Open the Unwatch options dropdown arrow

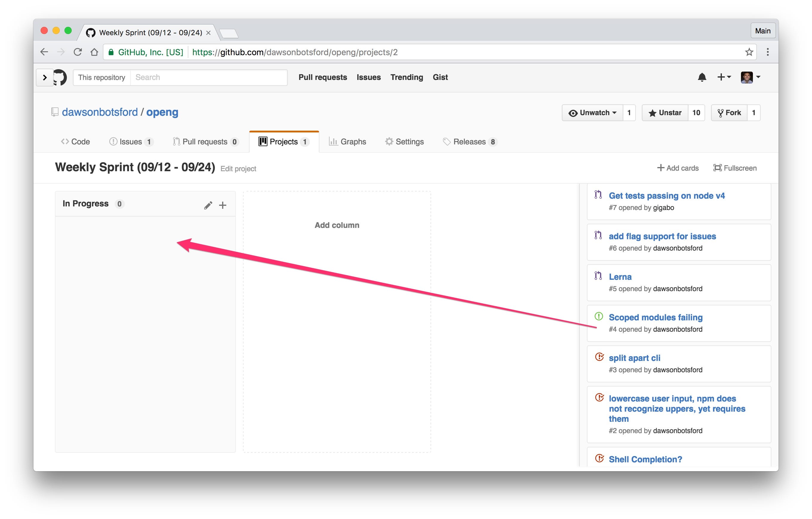[x=615, y=112]
